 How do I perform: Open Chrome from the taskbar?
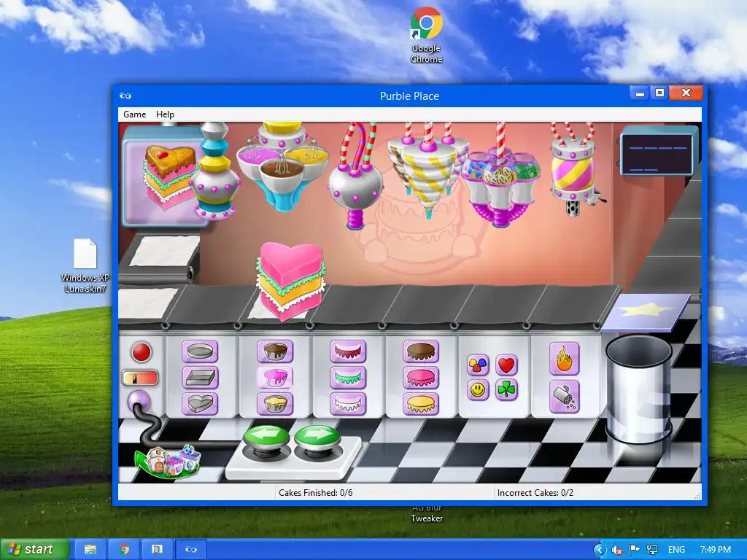[x=124, y=549]
